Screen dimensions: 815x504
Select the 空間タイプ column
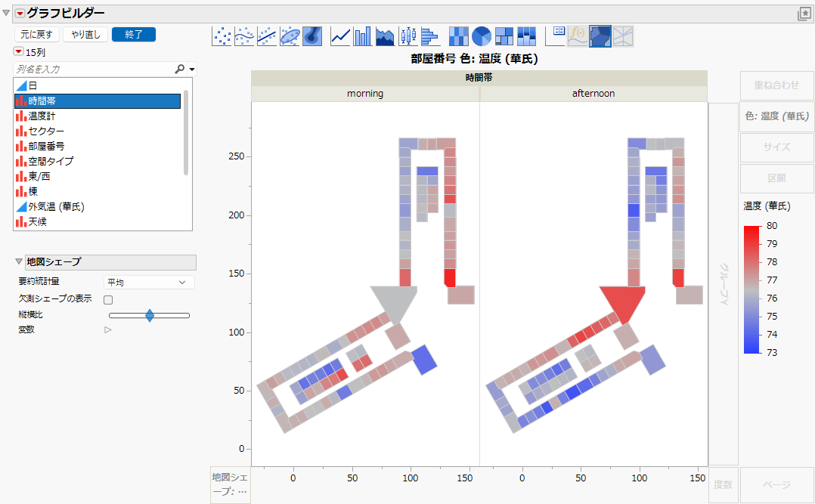coord(98,161)
